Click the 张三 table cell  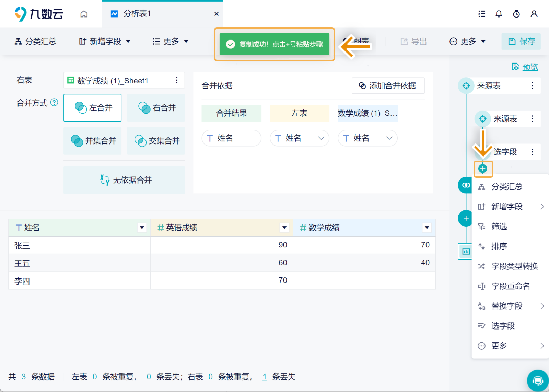[79, 245]
